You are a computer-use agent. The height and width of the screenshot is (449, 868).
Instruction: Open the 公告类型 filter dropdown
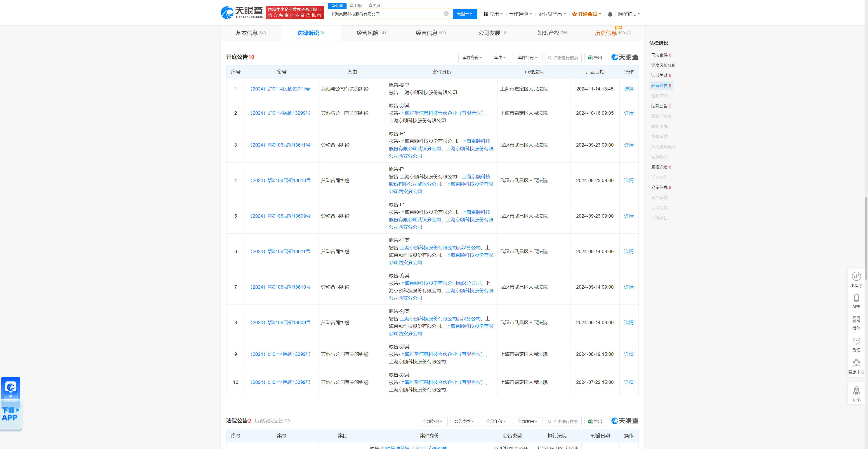coord(464,421)
